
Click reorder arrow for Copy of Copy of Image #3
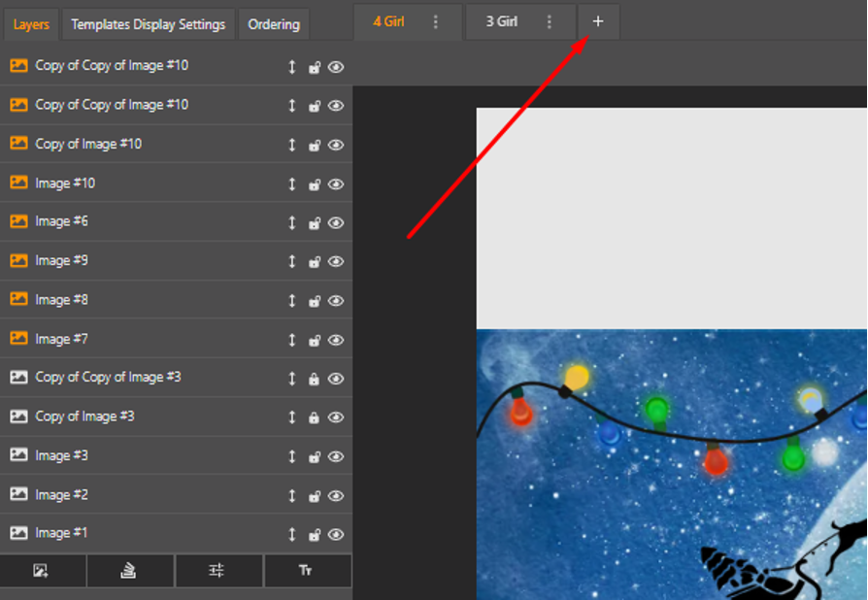tap(291, 380)
